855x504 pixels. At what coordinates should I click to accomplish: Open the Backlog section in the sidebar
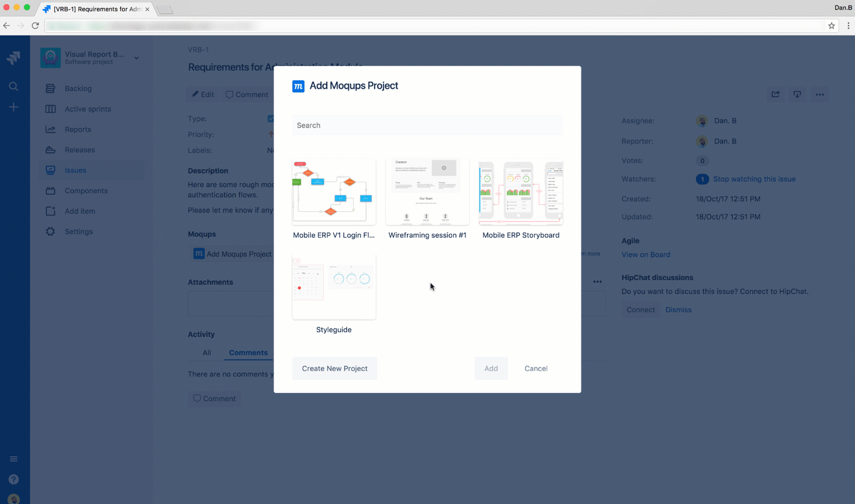point(79,88)
